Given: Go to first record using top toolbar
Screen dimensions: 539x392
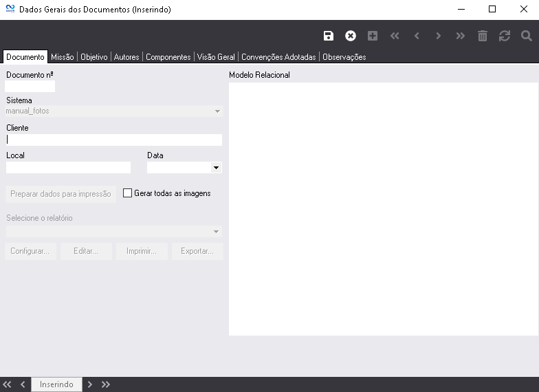Looking at the screenshot, I should (395, 36).
